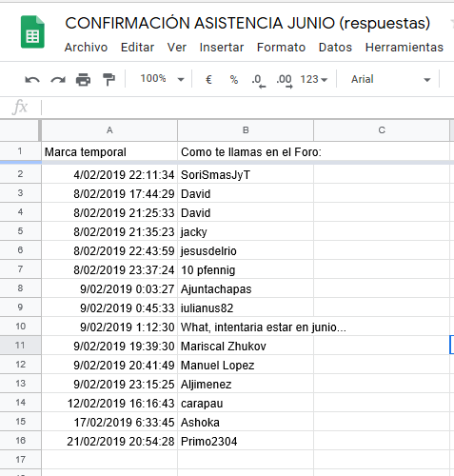
Task: Select the cell 'jacky'
Action: tap(246, 231)
